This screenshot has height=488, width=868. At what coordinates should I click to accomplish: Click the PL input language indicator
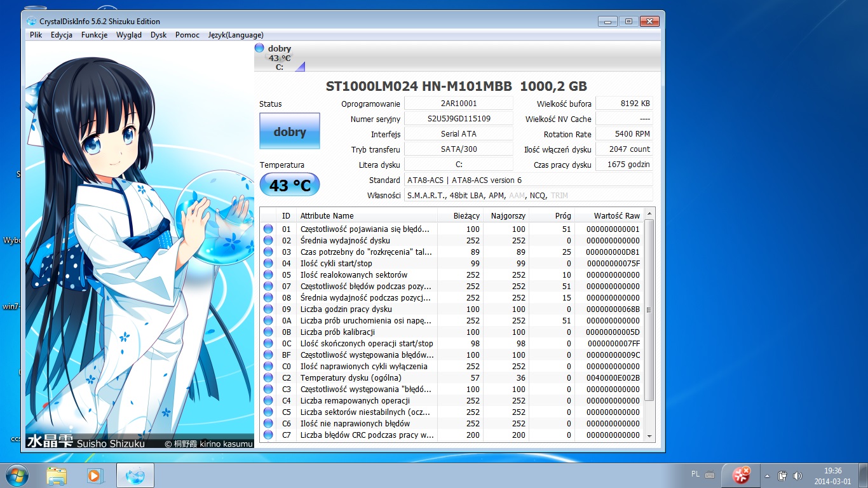(696, 475)
